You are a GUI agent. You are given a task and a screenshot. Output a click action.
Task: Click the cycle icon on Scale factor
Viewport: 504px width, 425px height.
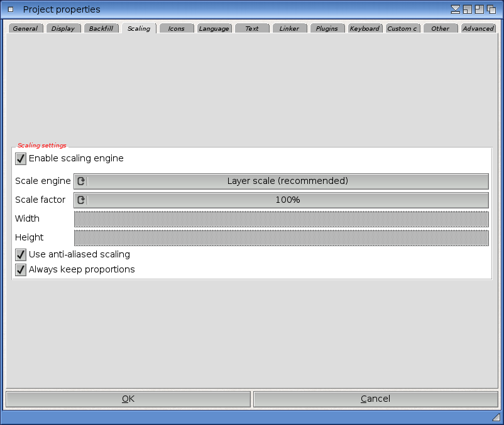81,200
